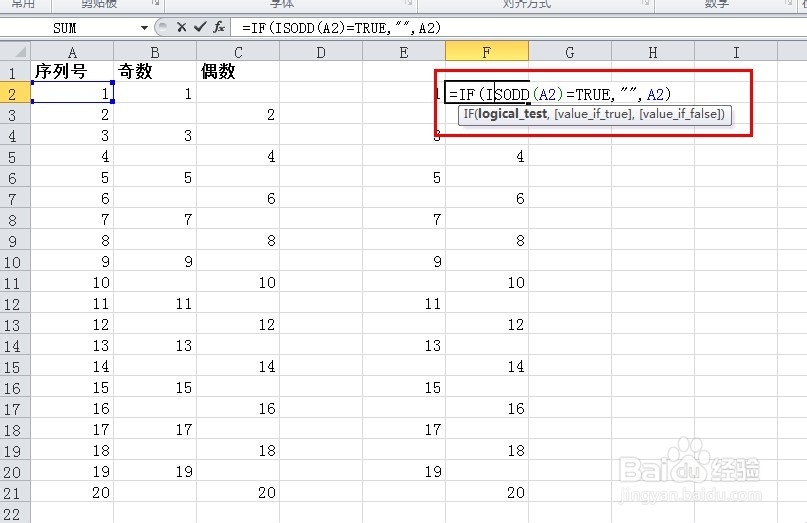
Task: Click cell A1 containing 序列号
Action: pyautogui.click(x=72, y=72)
